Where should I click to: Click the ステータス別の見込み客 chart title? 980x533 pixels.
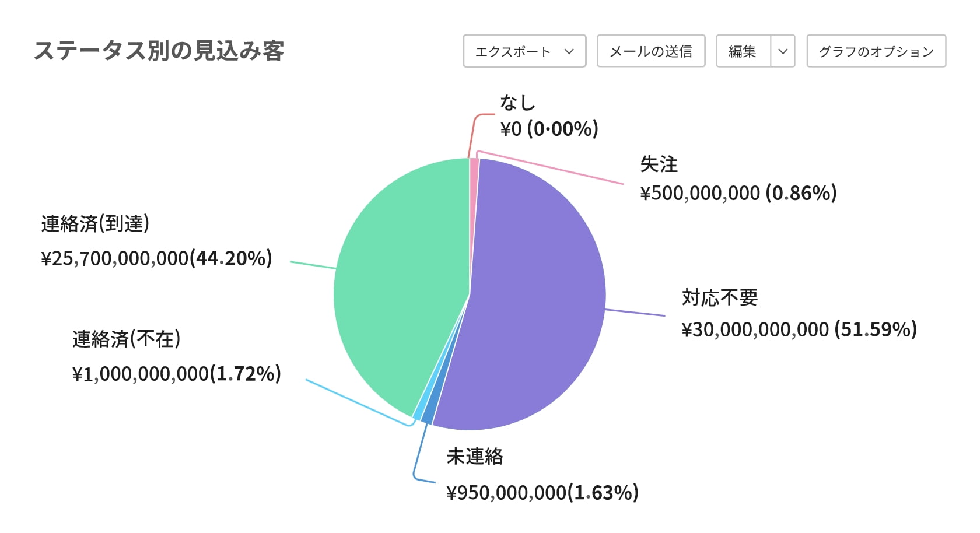pyautogui.click(x=159, y=51)
